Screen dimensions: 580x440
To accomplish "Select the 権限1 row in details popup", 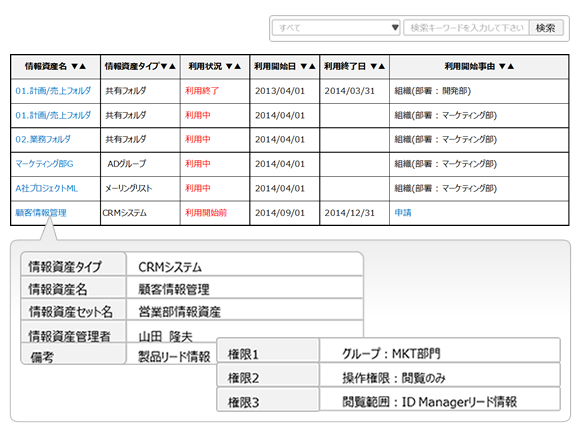I will (x=388, y=350).
